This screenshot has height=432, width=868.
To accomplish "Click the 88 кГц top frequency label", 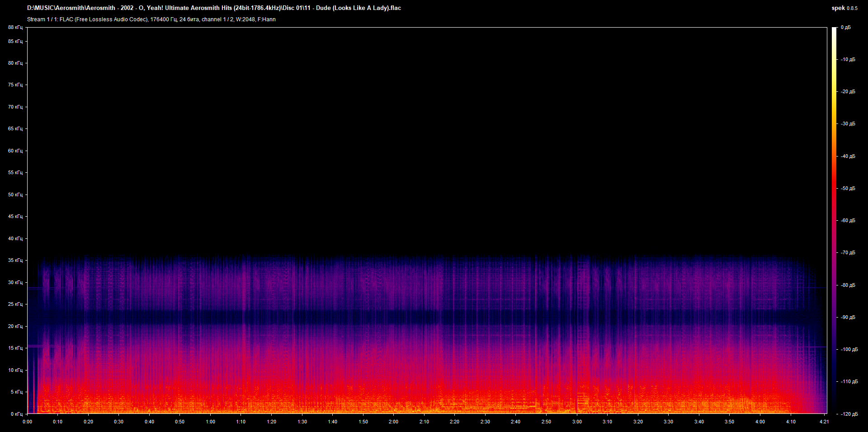I will (x=15, y=28).
